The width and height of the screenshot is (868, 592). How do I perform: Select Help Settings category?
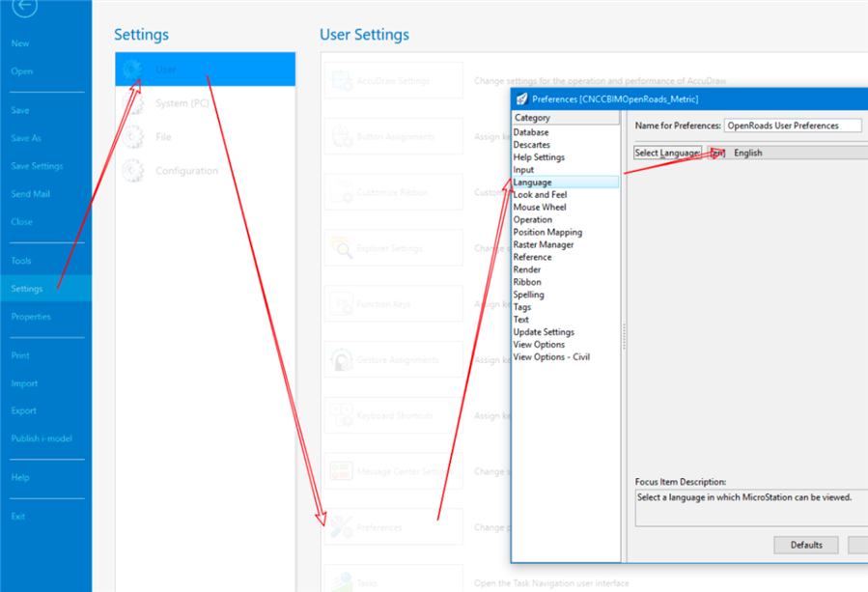point(539,157)
